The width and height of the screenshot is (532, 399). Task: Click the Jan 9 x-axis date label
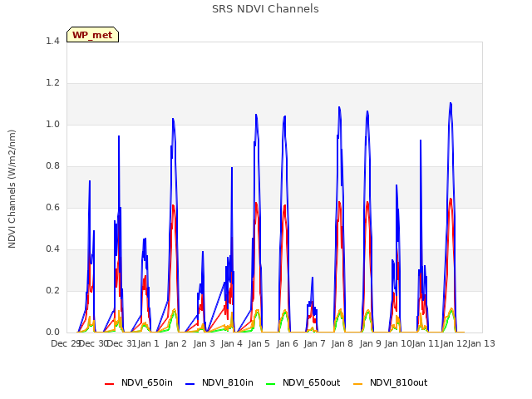point(370,343)
